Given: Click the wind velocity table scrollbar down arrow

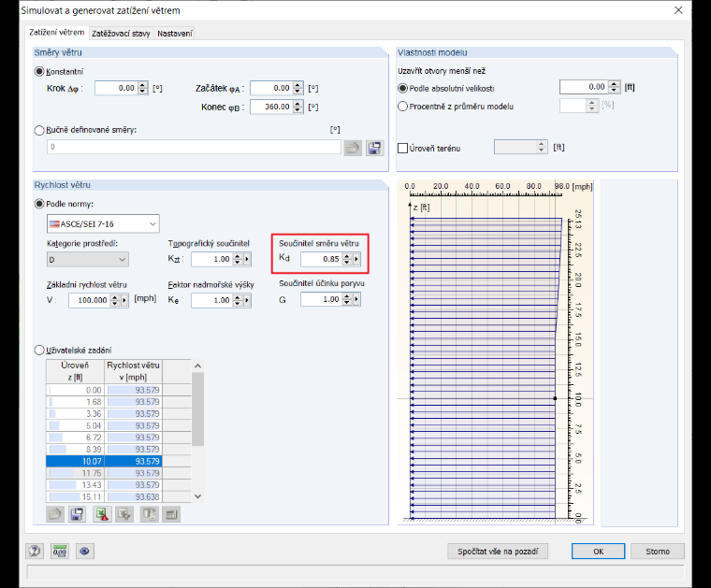Looking at the screenshot, I should click(x=197, y=496).
